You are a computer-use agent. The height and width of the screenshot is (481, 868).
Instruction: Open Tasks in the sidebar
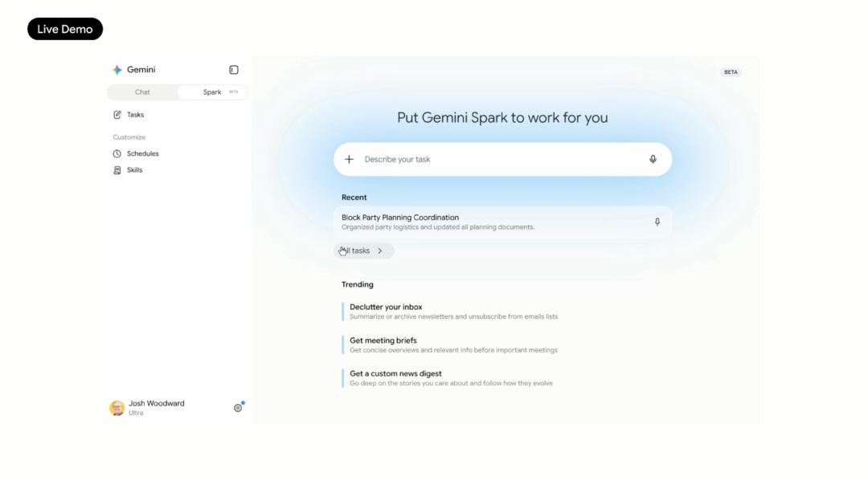136,115
